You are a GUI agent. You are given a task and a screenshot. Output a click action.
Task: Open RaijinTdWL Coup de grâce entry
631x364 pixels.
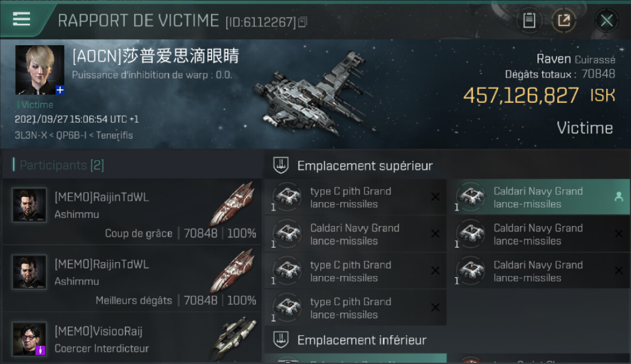pos(131,212)
